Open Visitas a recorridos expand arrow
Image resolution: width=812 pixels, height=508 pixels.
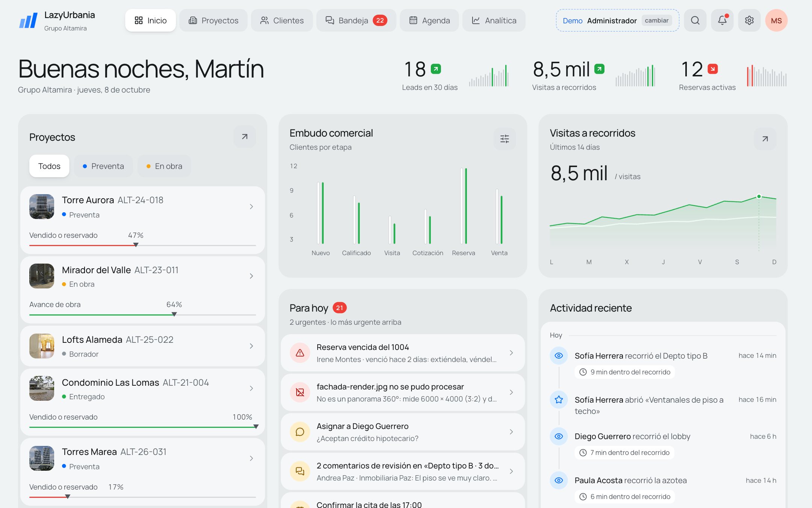(x=765, y=139)
